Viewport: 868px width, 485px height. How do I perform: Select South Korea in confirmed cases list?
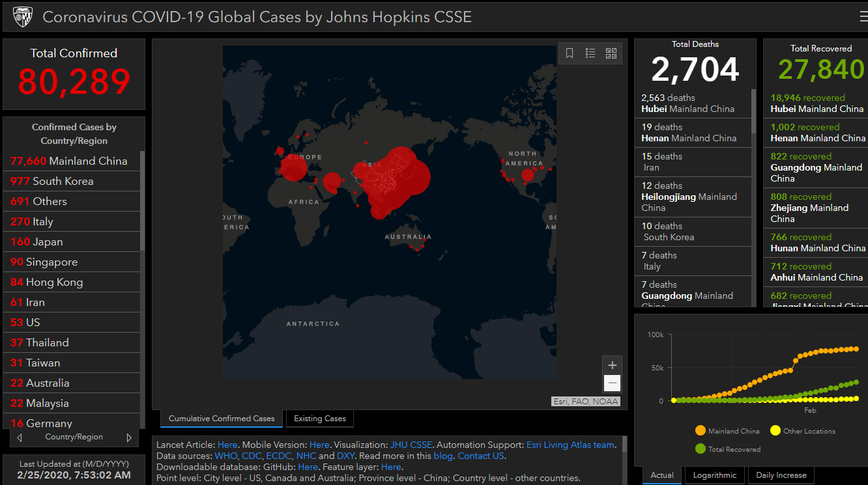(x=63, y=182)
